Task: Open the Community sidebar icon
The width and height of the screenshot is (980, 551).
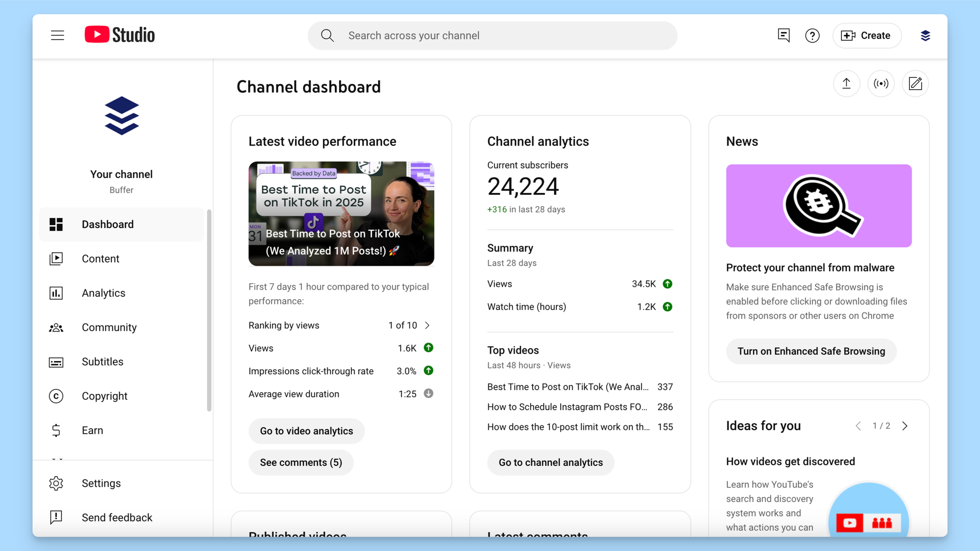Action: (56, 327)
